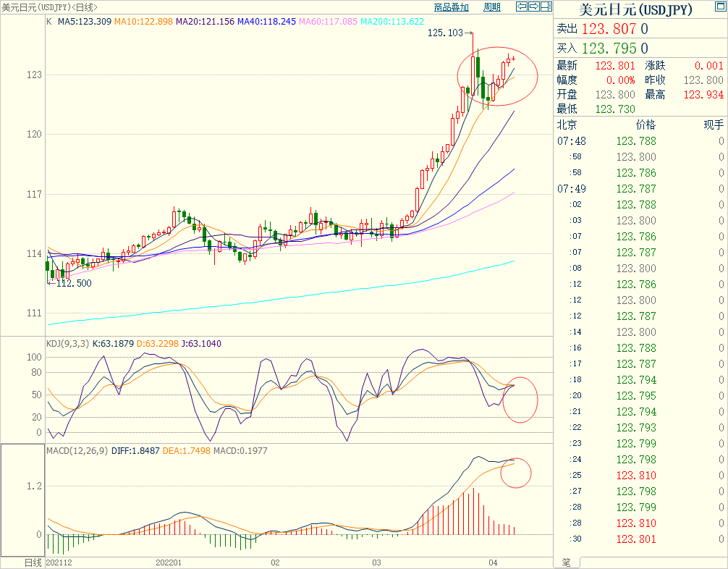Click the MACD(12,26,9) indicator title
Screen dimensions: 728x569
(x=77, y=451)
